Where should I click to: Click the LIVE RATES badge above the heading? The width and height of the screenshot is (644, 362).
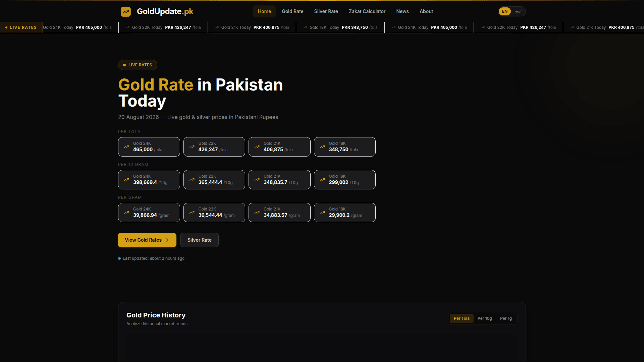click(x=138, y=65)
